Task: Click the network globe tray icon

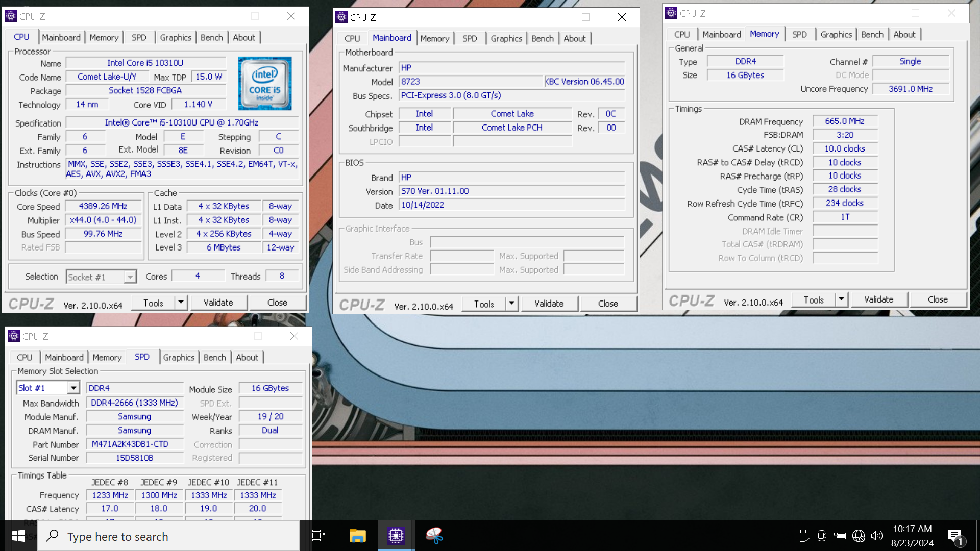Action: [x=859, y=536]
